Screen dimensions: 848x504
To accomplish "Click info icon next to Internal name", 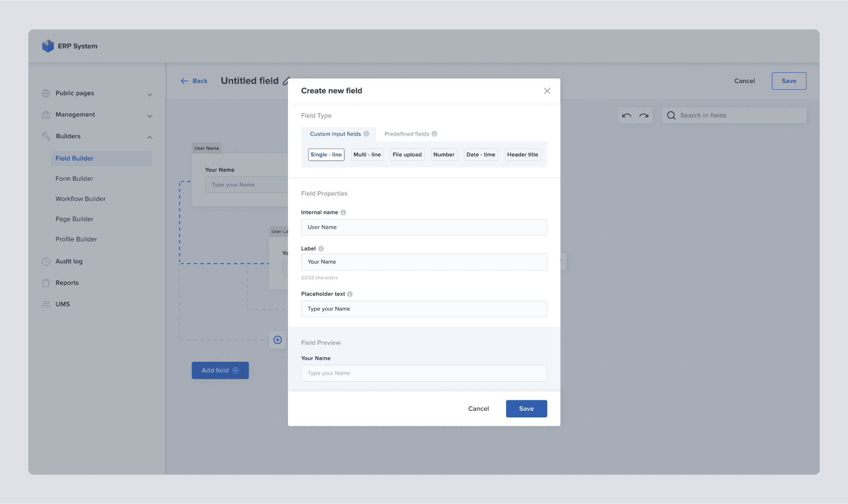I will click(x=343, y=212).
